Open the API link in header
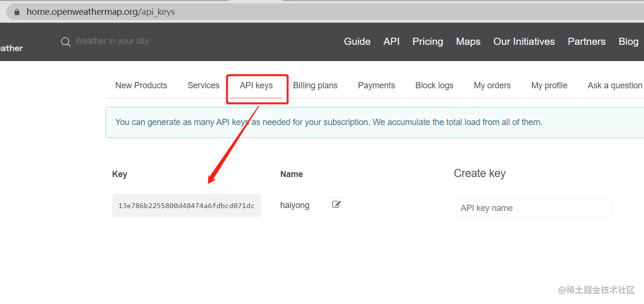The image size is (644, 304). (x=391, y=42)
